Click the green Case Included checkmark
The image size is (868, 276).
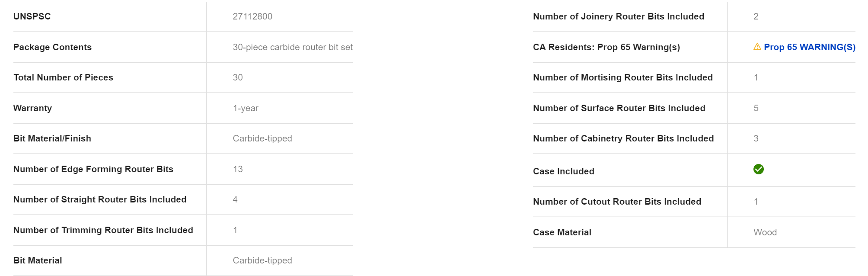tap(758, 169)
